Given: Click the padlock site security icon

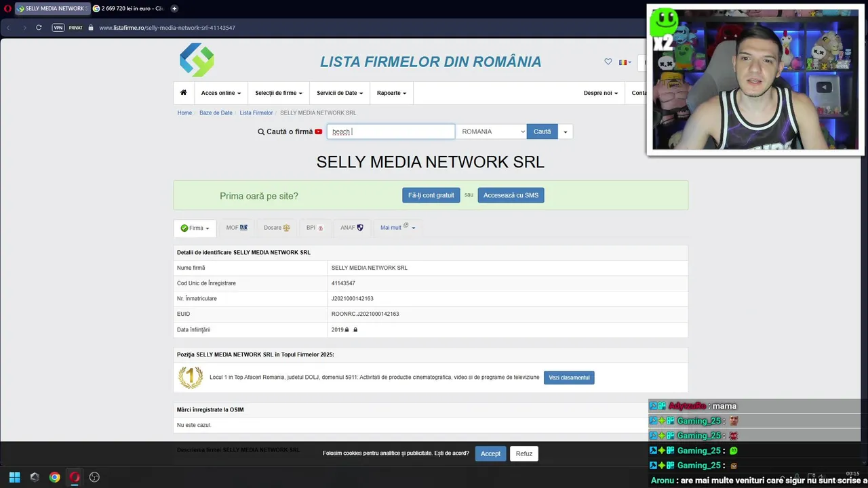Looking at the screenshot, I should 90,28.
